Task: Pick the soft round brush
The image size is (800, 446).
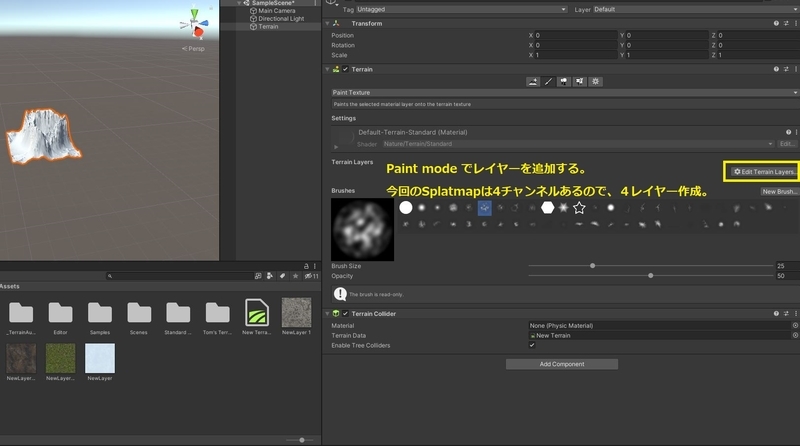Action: tap(421, 208)
